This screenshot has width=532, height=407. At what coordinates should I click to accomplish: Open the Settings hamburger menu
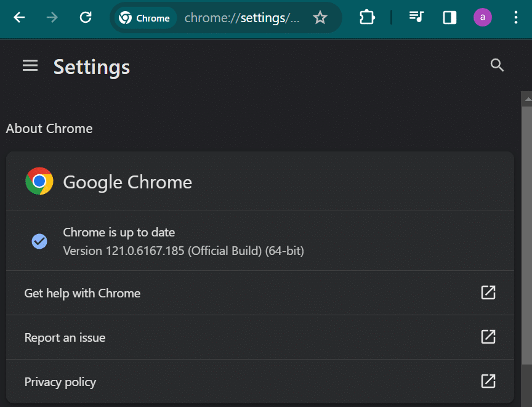pos(30,65)
